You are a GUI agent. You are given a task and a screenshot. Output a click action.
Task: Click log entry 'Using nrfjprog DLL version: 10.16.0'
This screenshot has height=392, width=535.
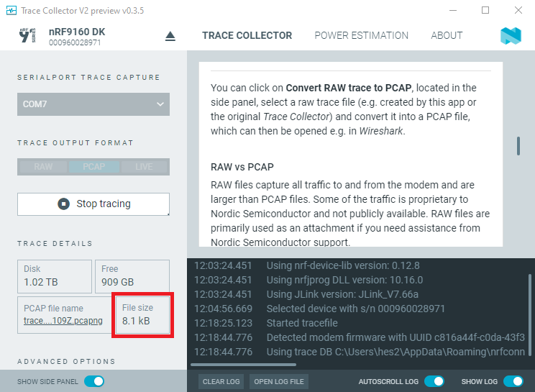pos(344,280)
